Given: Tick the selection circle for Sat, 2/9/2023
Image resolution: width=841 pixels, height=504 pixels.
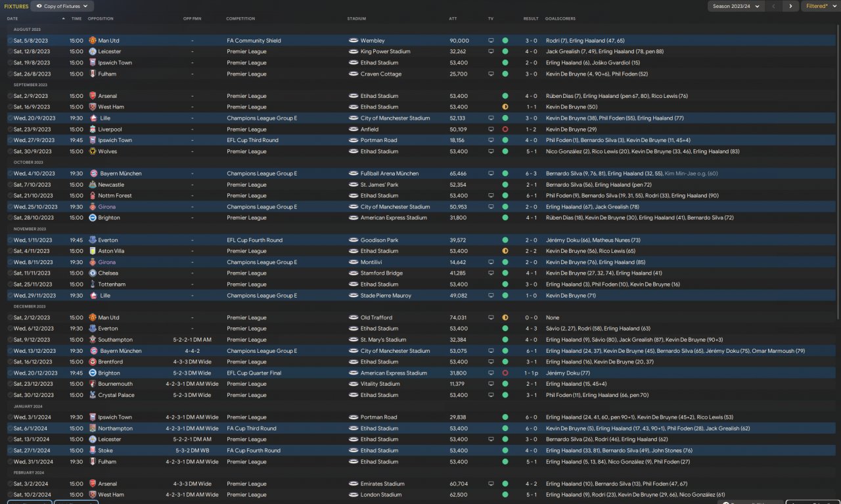Looking at the screenshot, I should 10,96.
